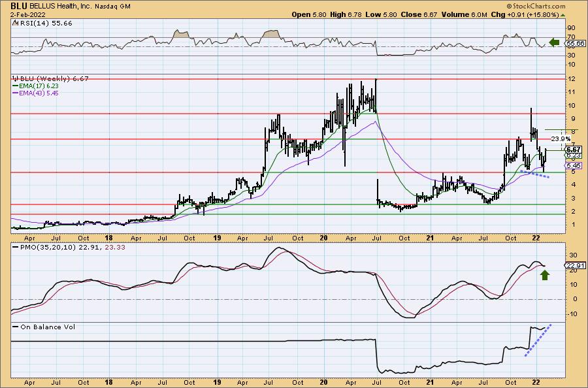The image size is (588, 388).
Task: Click the EMA(43) 5.45 legend entry
Action: (x=39, y=93)
